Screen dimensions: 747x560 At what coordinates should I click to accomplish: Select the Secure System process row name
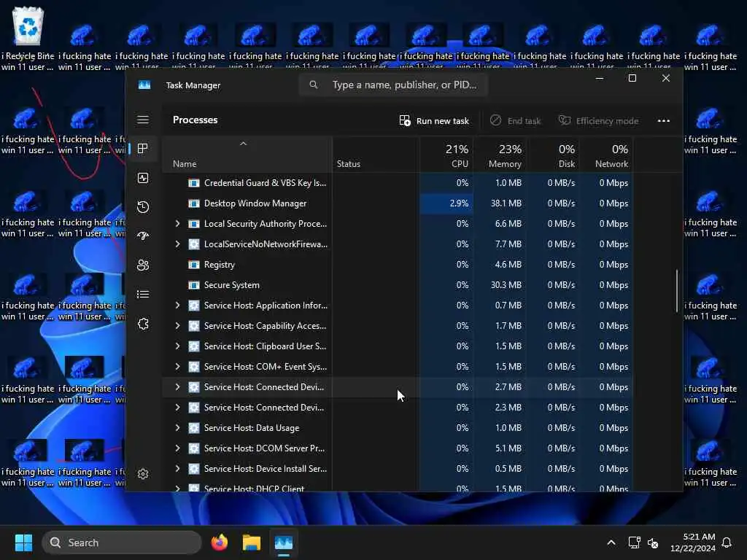click(231, 285)
